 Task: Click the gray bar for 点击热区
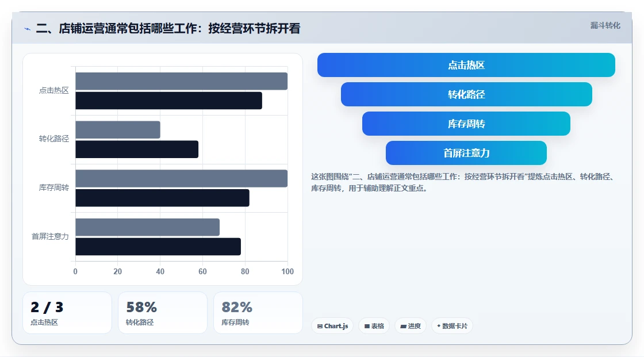point(182,81)
